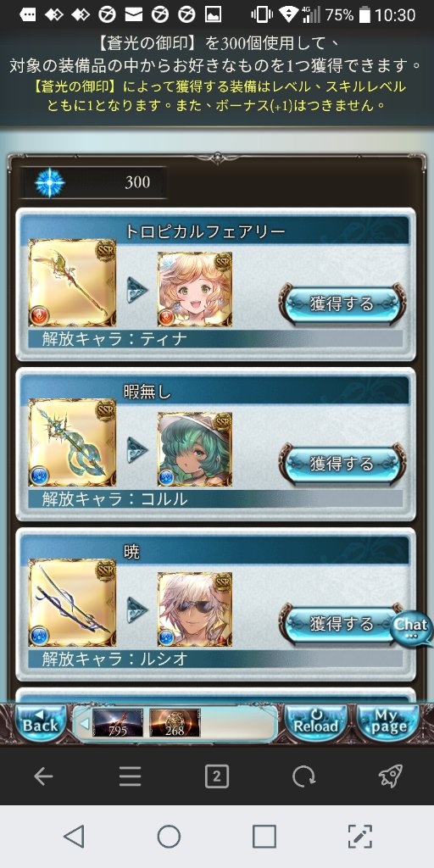Tap the トロピカルフェアリー spear weapon icon

point(73,282)
